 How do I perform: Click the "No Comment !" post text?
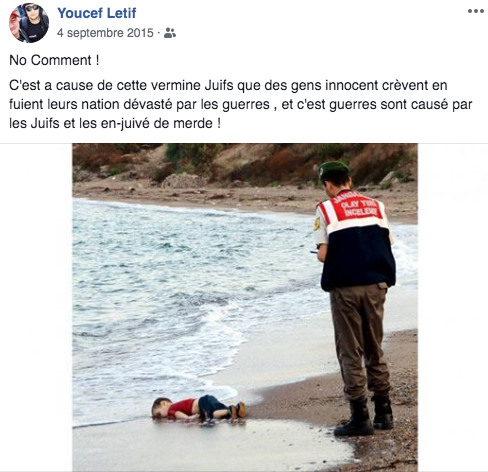(x=54, y=60)
